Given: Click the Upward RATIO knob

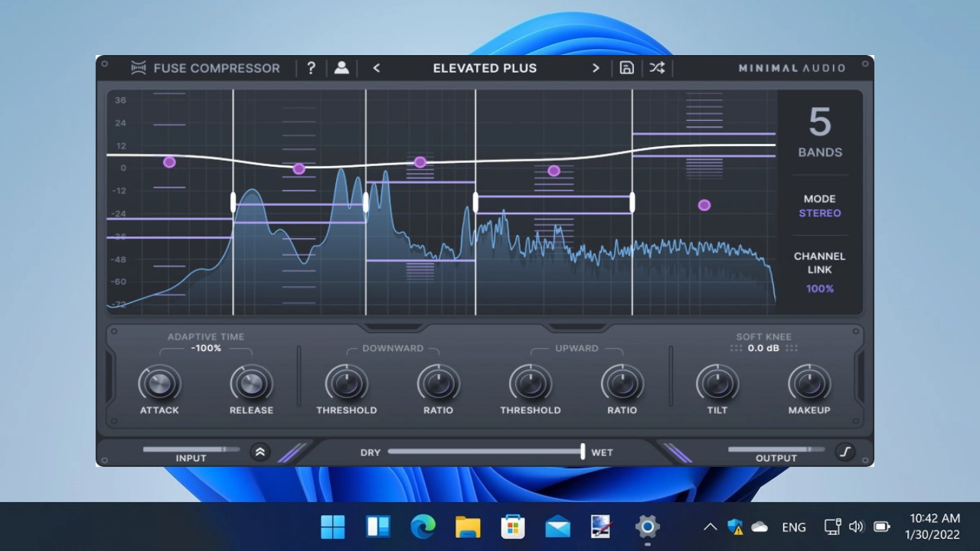Looking at the screenshot, I should point(622,383).
